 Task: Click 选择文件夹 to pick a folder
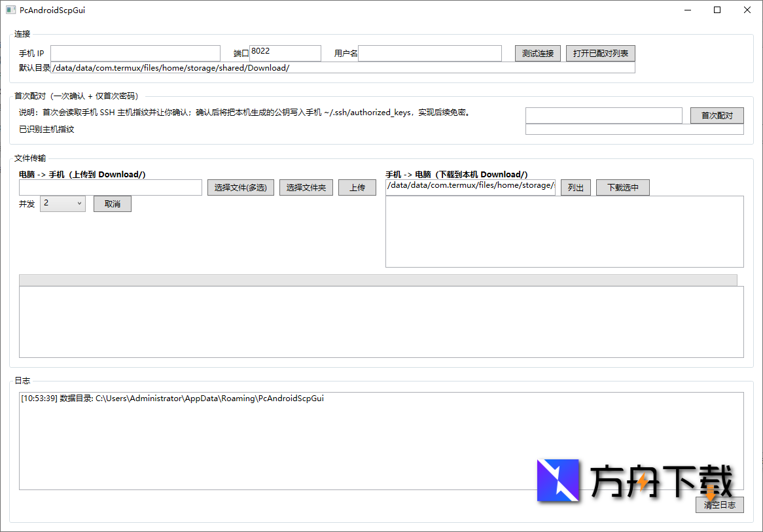coord(306,187)
